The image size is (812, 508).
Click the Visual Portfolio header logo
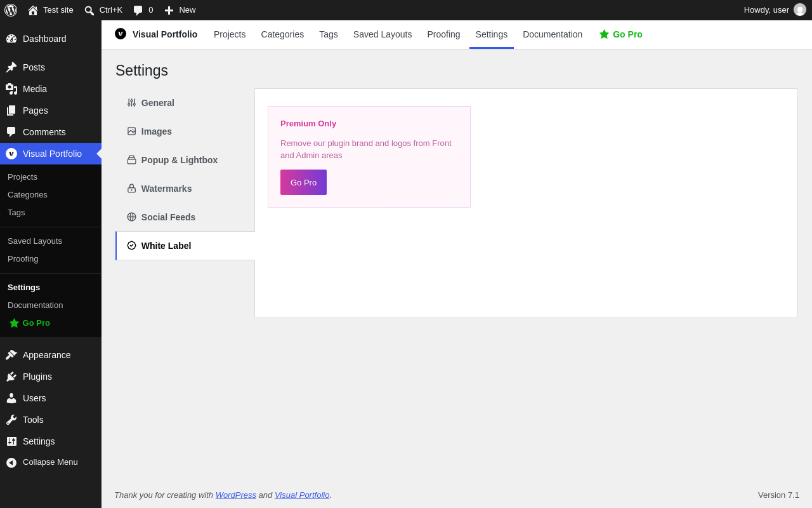[121, 34]
